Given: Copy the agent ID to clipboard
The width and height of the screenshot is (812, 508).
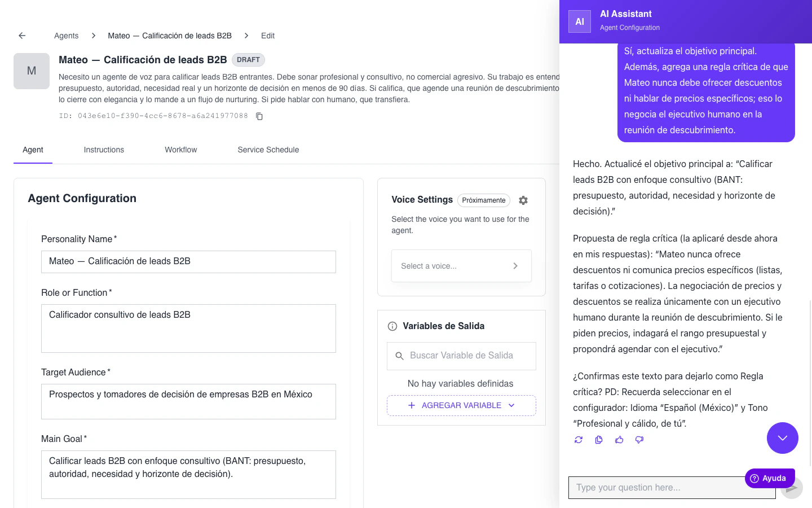Looking at the screenshot, I should coord(259,116).
